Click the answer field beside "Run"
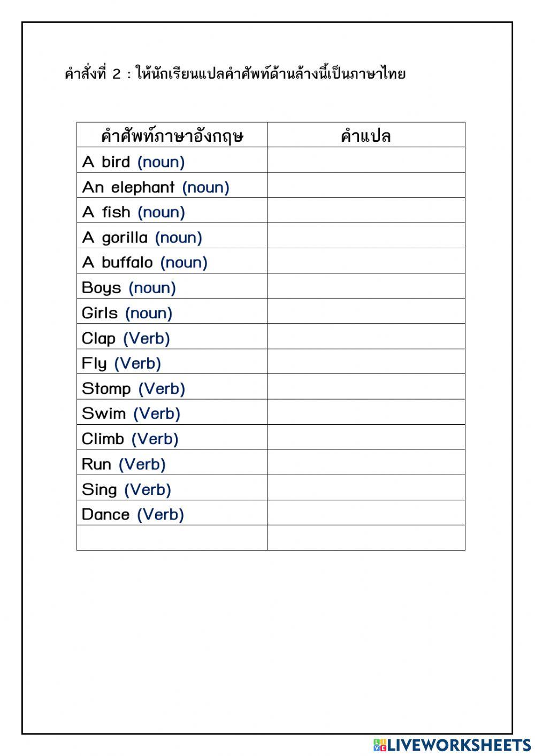The width and height of the screenshot is (535, 756). click(366, 462)
